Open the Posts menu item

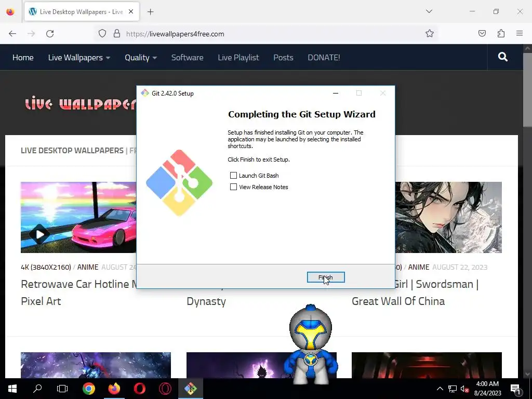pyautogui.click(x=283, y=57)
